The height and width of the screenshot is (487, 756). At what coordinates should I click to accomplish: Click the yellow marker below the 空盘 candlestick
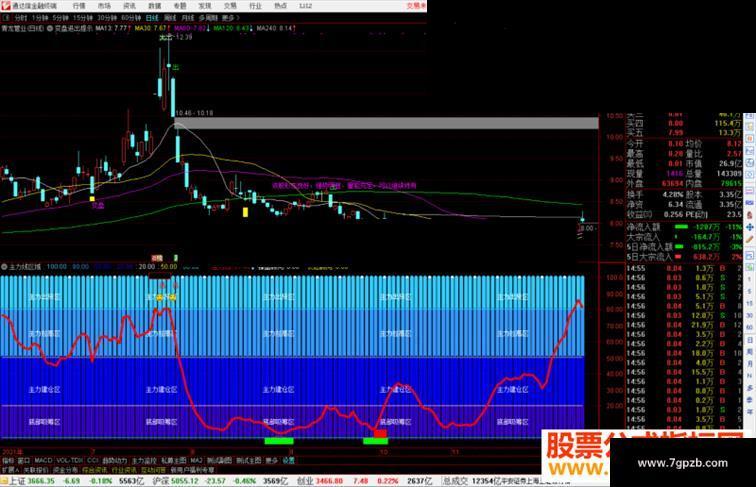(92, 198)
